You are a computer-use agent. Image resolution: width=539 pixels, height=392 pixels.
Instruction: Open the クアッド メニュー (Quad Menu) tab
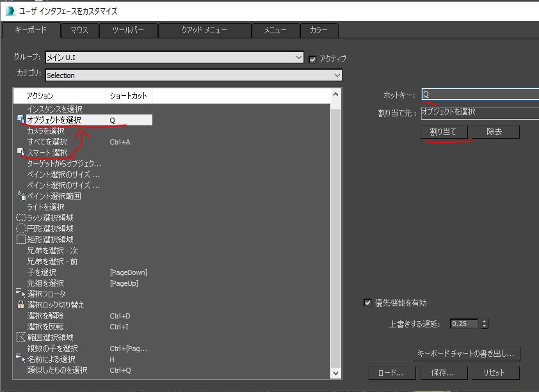pos(204,31)
